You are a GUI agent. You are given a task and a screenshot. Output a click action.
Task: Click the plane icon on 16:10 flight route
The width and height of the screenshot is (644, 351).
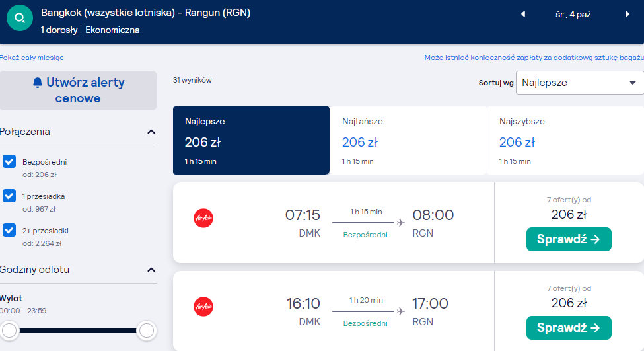(x=400, y=311)
